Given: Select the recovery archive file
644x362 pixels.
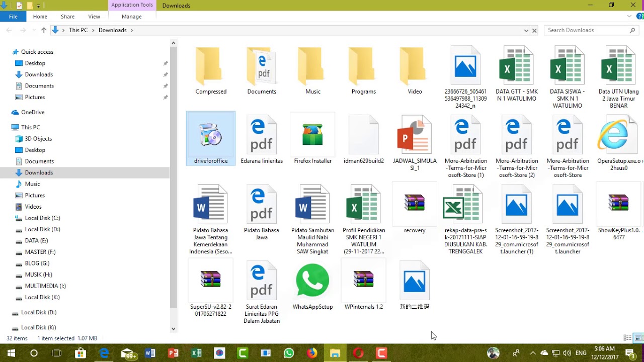Looking at the screenshot, I should point(415,209).
